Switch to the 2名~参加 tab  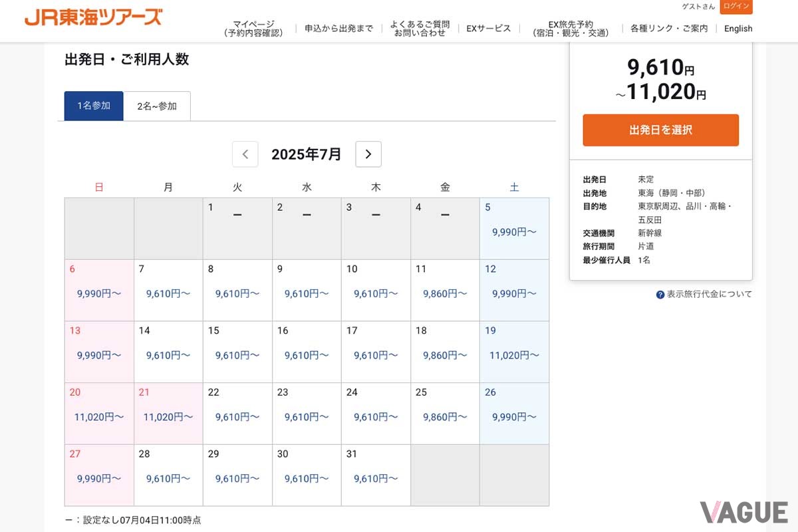point(157,106)
